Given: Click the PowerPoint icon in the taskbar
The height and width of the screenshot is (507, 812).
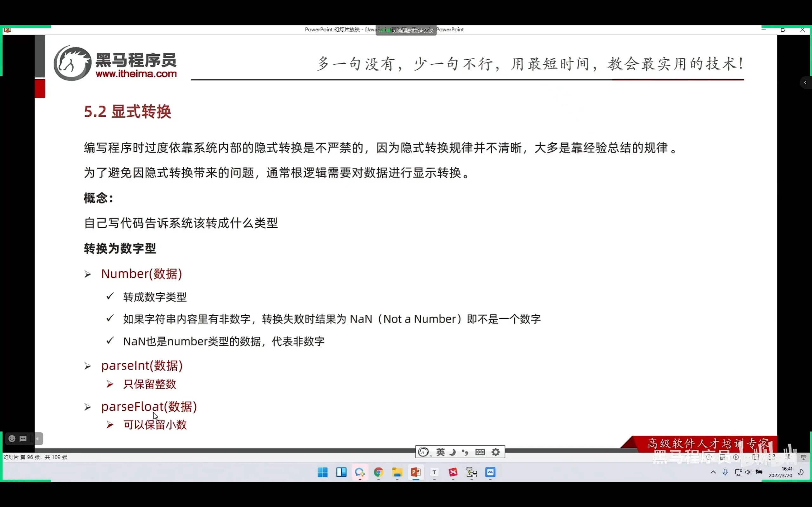Looking at the screenshot, I should [x=416, y=472].
